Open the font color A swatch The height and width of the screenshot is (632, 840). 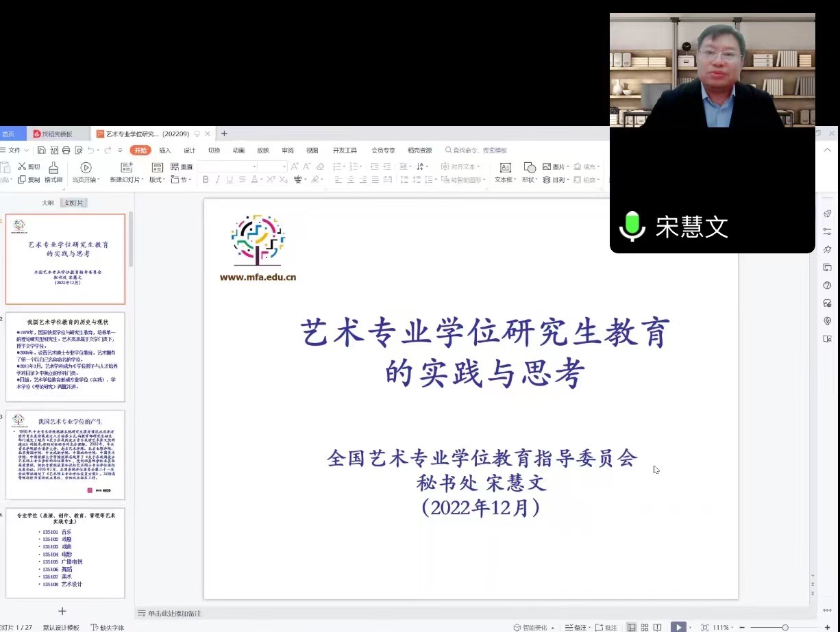pos(255,179)
